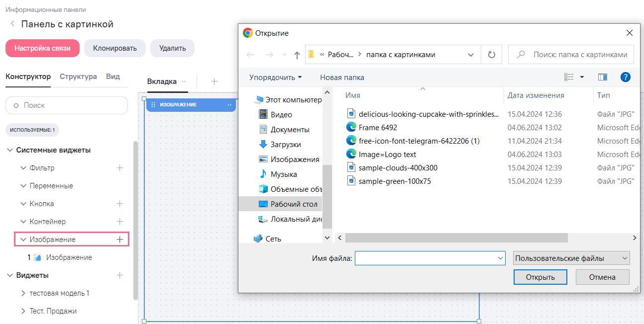Viewport: 644px width, 324px height.
Task: Open options dots on ИЗОБРАЖЕНИЕ widget header
Action: [229, 105]
